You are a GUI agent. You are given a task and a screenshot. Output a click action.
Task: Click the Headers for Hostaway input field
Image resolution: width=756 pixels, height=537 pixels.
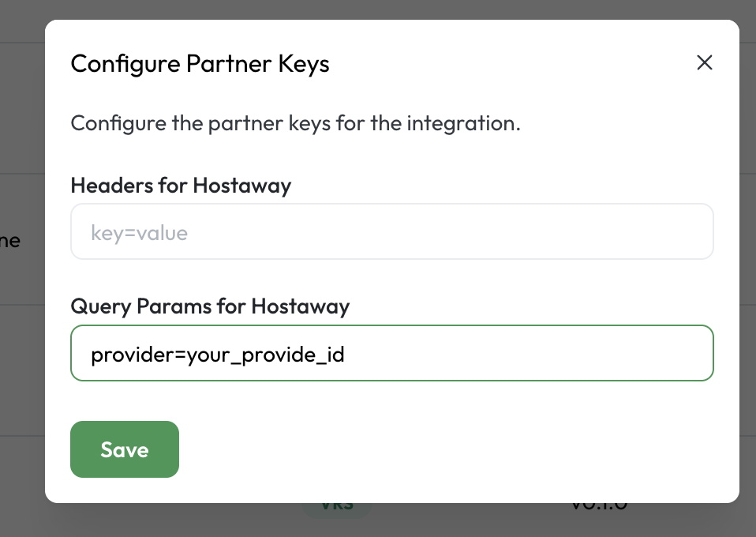coord(392,231)
